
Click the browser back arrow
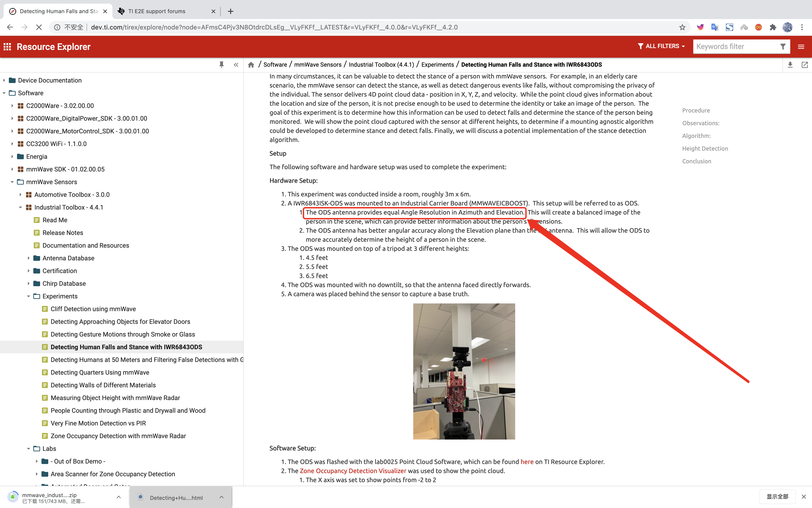(10, 27)
